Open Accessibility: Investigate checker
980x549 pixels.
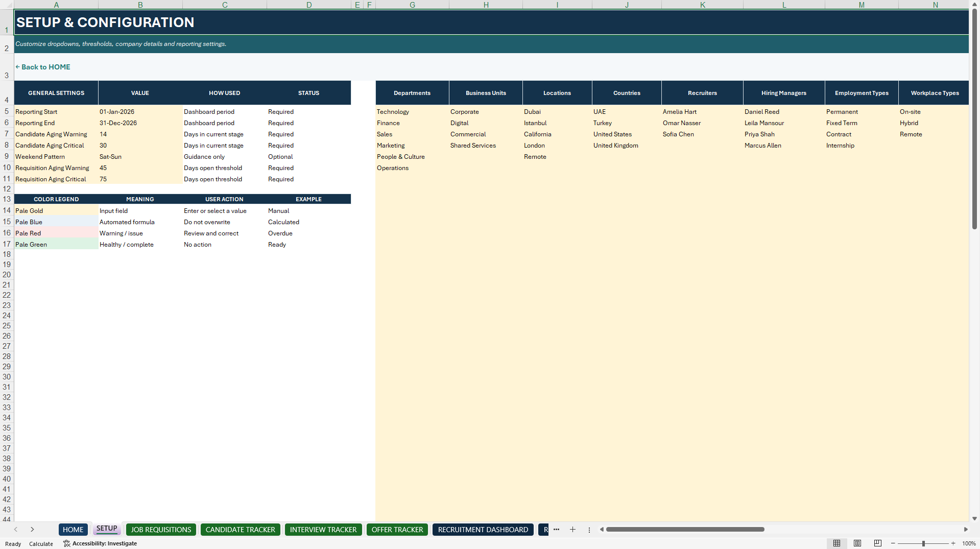pyautogui.click(x=100, y=543)
